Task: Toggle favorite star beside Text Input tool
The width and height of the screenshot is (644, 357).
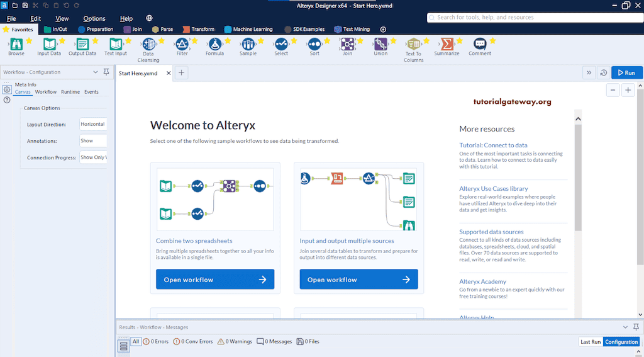Action: point(128,40)
